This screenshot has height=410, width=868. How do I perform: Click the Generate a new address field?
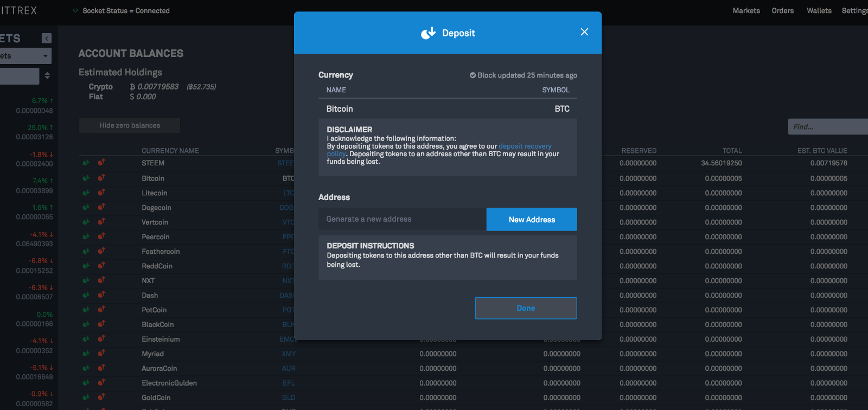[x=402, y=219]
